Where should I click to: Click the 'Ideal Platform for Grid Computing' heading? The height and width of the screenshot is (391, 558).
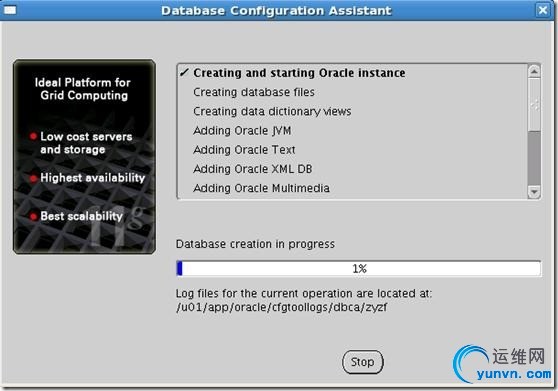pyautogui.click(x=83, y=89)
